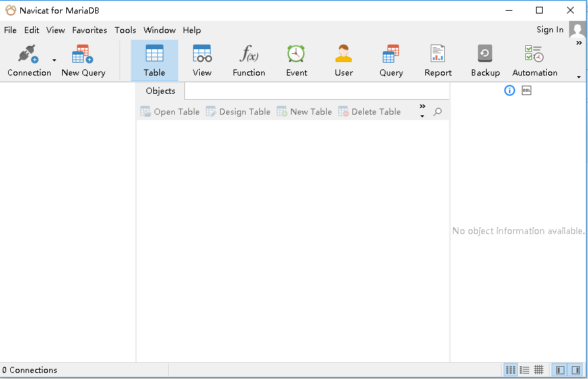Open the View menu

(x=55, y=30)
